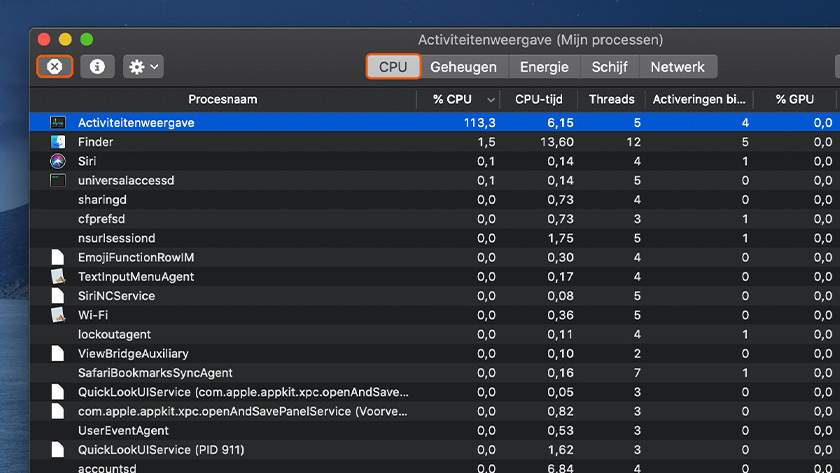Screen dimensions: 840x473
Task: Click Finder's thread count 12
Action: [633, 142]
